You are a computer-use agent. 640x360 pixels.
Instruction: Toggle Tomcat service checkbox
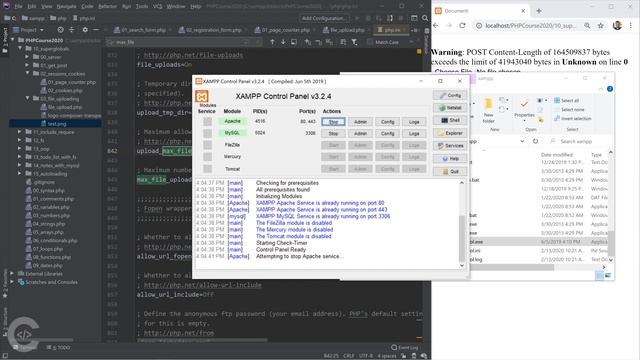pos(208,169)
